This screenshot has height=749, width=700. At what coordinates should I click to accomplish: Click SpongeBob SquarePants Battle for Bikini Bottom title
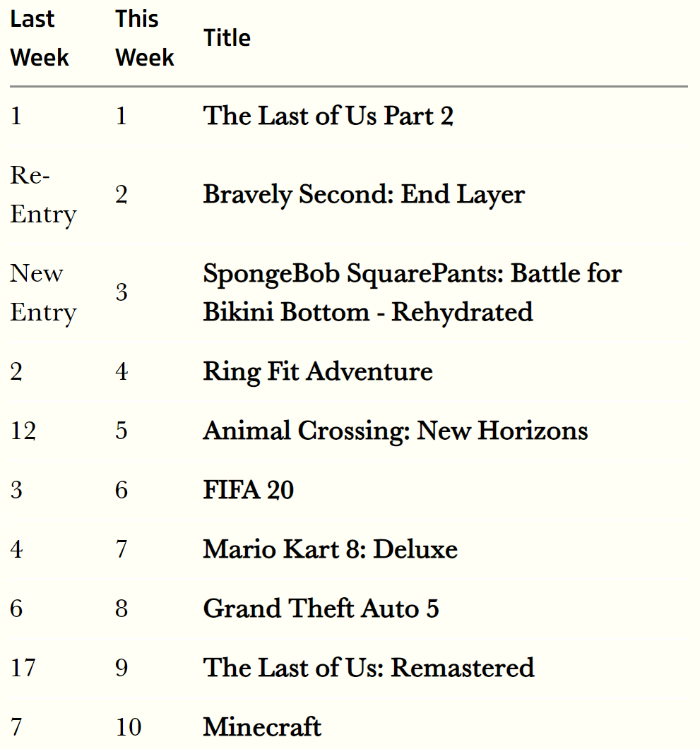pos(413,293)
